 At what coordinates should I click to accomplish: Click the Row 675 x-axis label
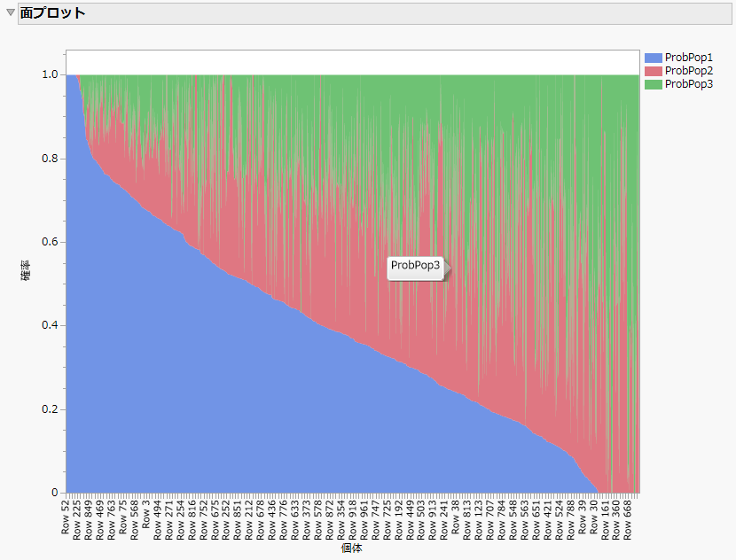tap(215, 520)
